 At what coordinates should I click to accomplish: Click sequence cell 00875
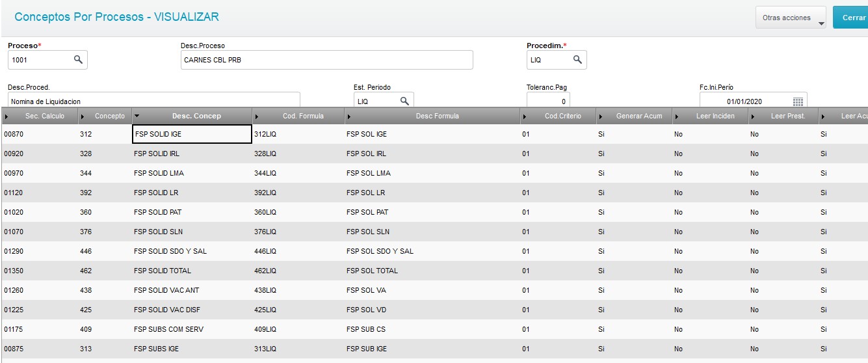click(13, 349)
